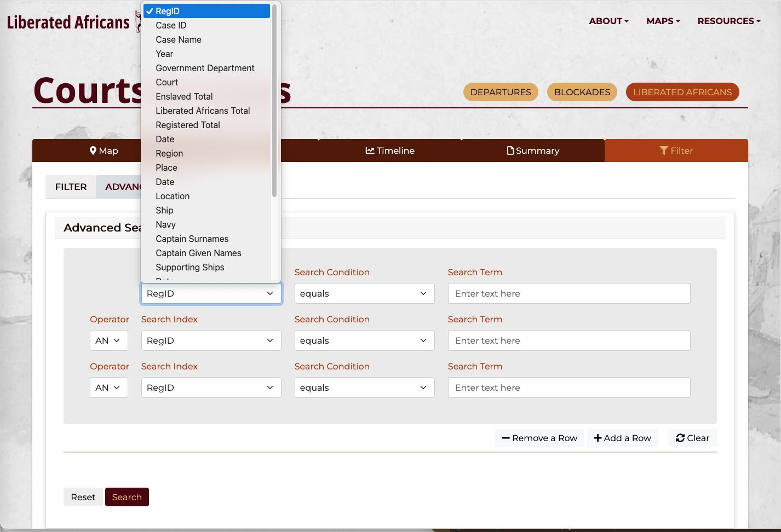Expand the third row Search Index dropdown

coord(211,388)
